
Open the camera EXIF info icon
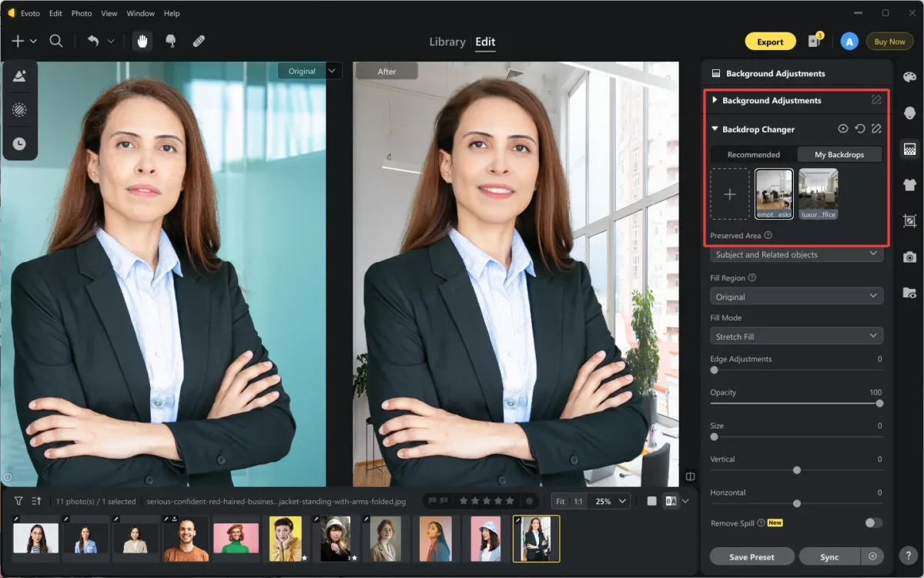click(909, 257)
